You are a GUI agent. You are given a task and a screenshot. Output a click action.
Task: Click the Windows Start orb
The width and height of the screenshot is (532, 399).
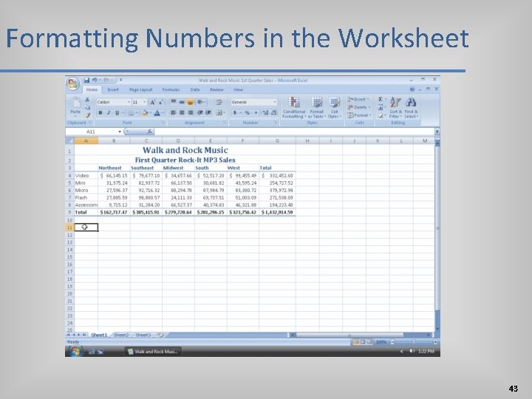coord(75,352)
